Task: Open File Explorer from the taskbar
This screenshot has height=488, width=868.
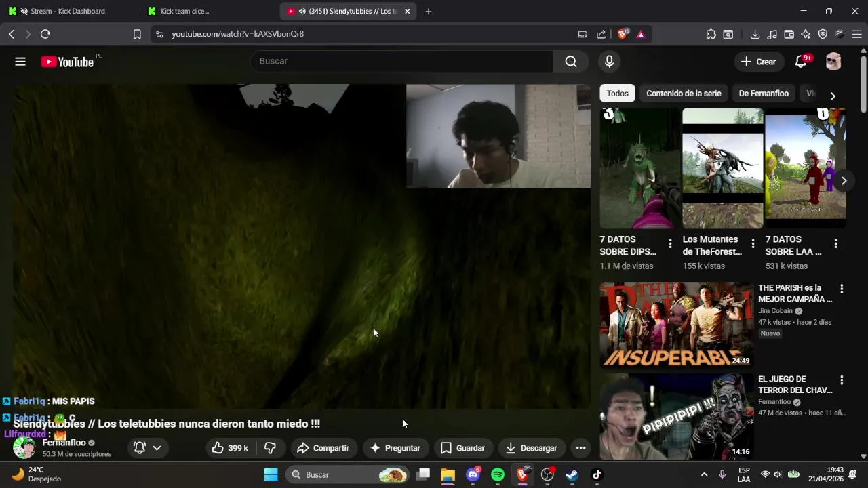Action: click(448, 474)
